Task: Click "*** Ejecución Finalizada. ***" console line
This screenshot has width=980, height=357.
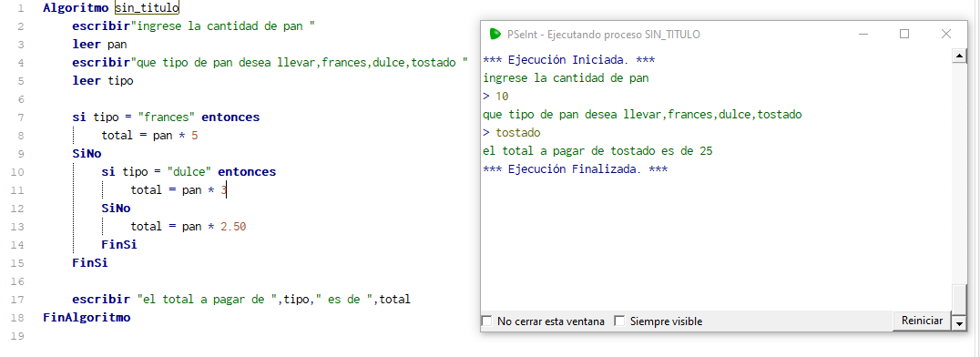Action: [575, 168]
